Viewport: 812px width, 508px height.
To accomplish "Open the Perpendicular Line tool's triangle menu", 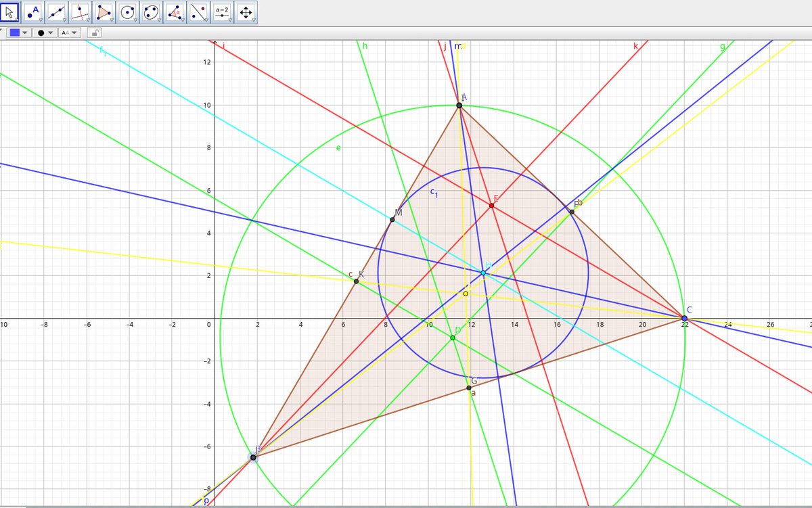I will (88, 20).
